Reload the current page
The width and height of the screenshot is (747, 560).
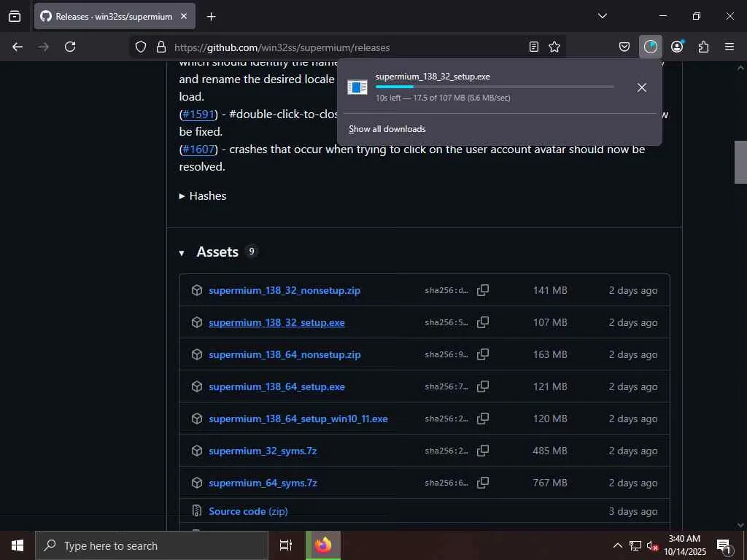[x=70, y=47]
